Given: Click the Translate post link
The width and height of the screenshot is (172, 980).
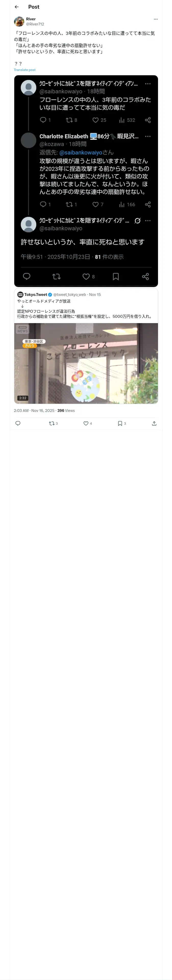Looking at the screenshot, I should 24,70.
